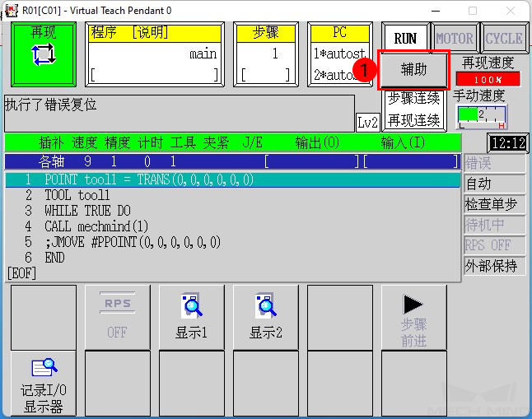Select the 插补 column header
This screenshot has height=419, width=532.
tap(51, 142)
